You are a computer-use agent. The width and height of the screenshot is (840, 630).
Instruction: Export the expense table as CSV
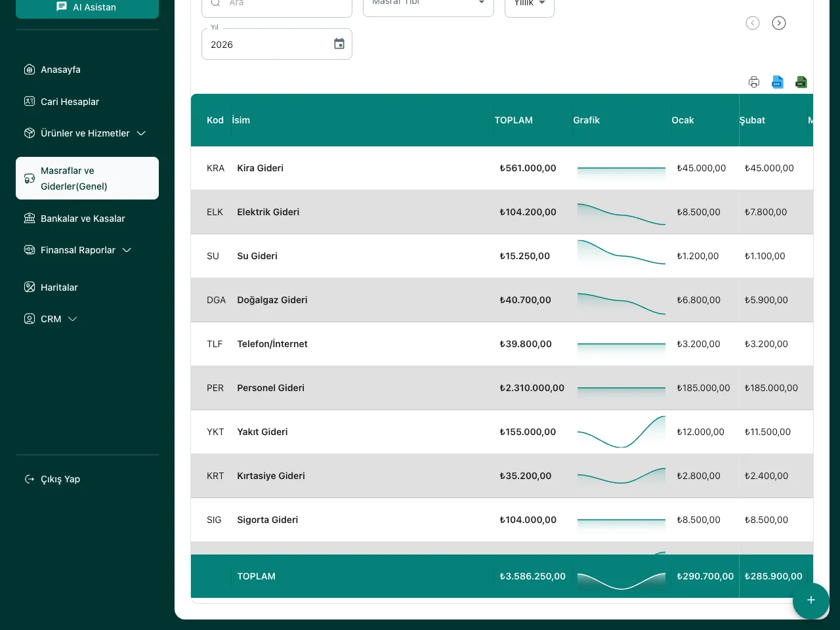coord(778,82)
